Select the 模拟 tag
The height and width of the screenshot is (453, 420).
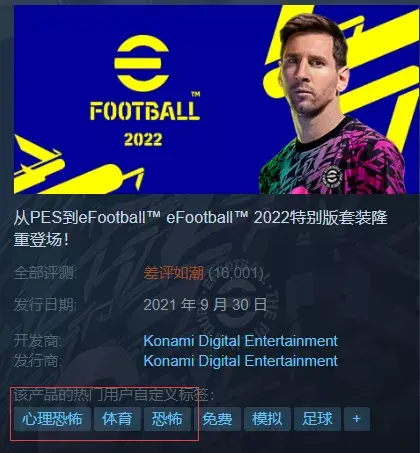coord(267,419)
